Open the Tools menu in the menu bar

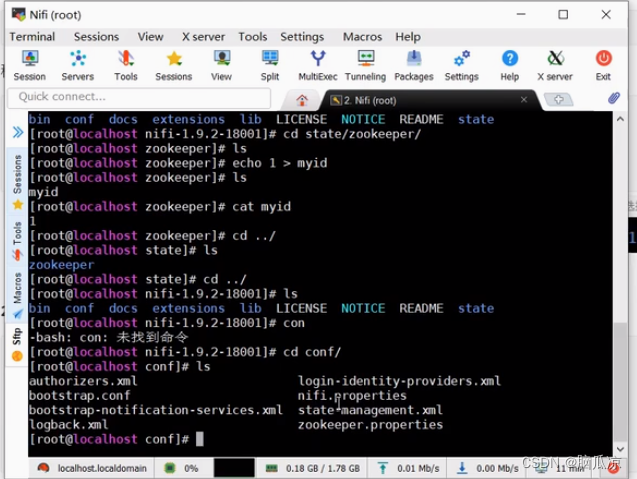253,37
